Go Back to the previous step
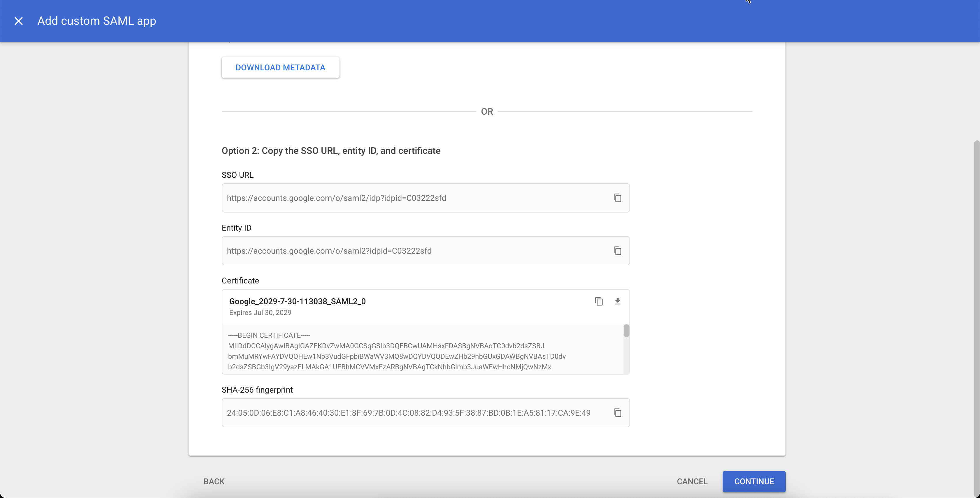This screenshot has height=498, width=980. click(213, 481)
